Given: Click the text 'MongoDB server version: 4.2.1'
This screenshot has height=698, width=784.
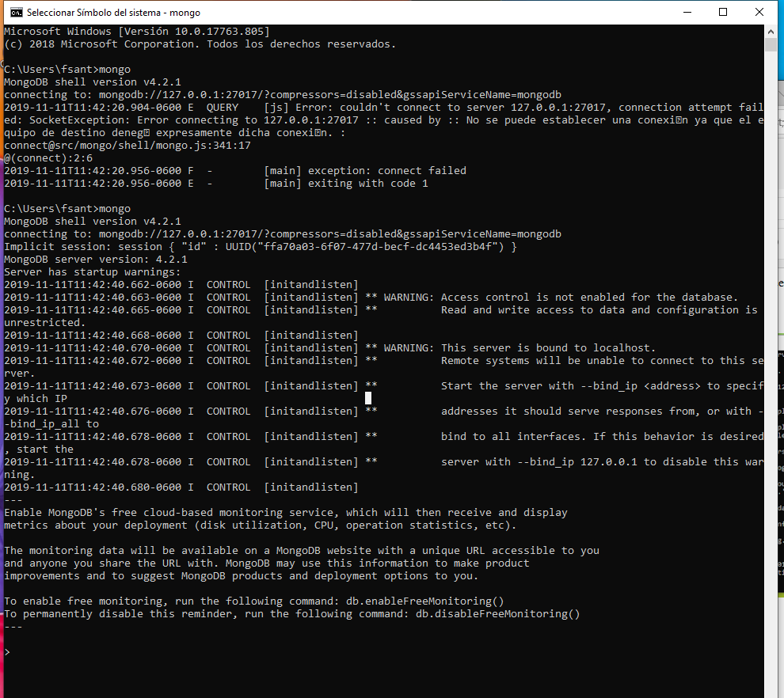Looking at the screenshot, I should (x=96, y=260).
